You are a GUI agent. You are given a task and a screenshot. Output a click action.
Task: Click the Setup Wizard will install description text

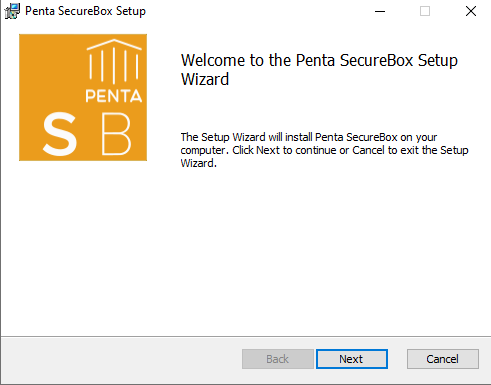[324, 150]
